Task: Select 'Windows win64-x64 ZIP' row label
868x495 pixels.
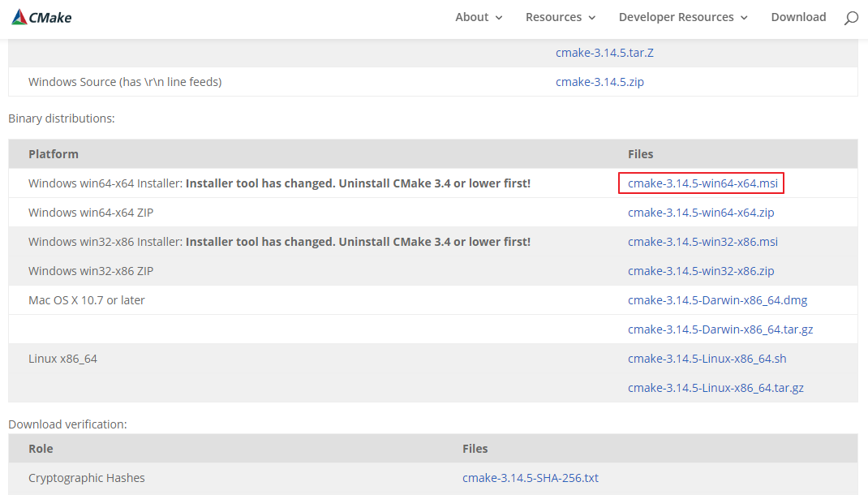Action: 91,213
